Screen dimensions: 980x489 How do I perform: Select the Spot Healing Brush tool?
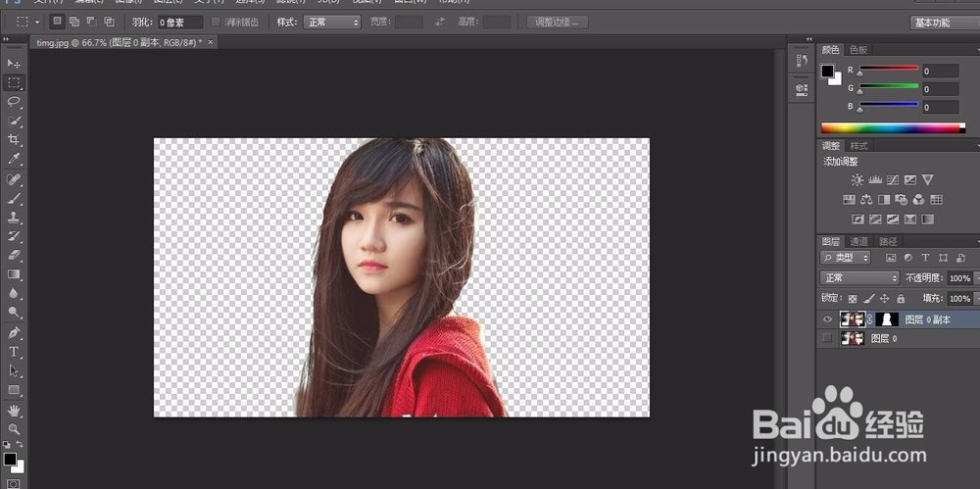coord(14,180)
